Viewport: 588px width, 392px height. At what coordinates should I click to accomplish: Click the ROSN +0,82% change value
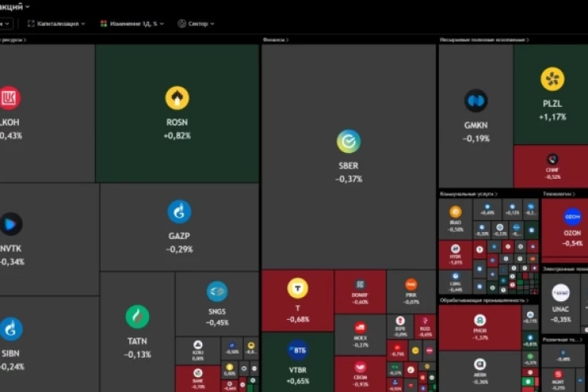[x=177, y=136]
